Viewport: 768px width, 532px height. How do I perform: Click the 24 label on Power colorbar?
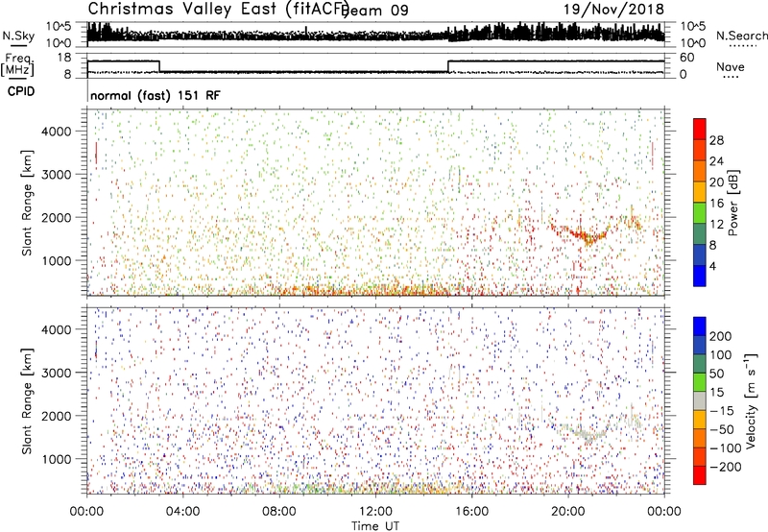click(716, 161)
